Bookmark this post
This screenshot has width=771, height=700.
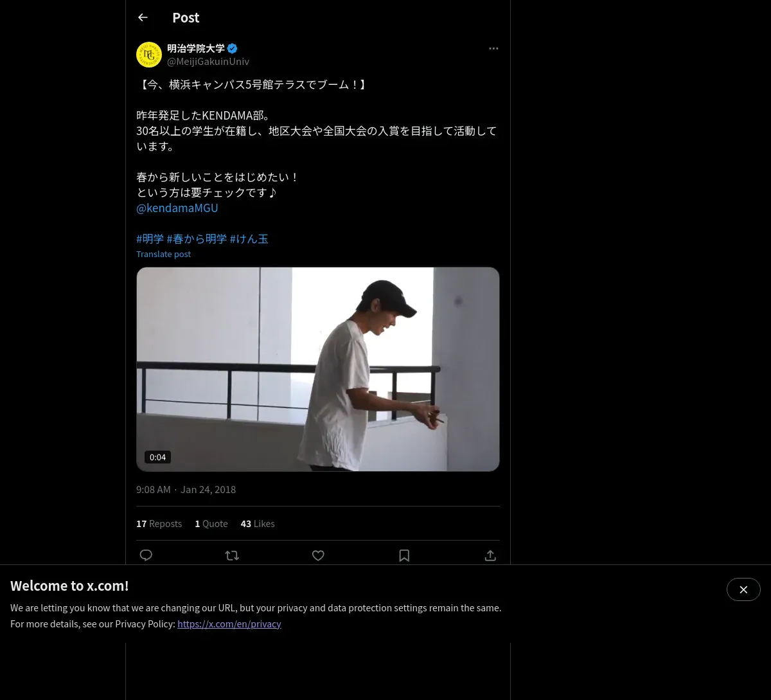click(404, 555)
